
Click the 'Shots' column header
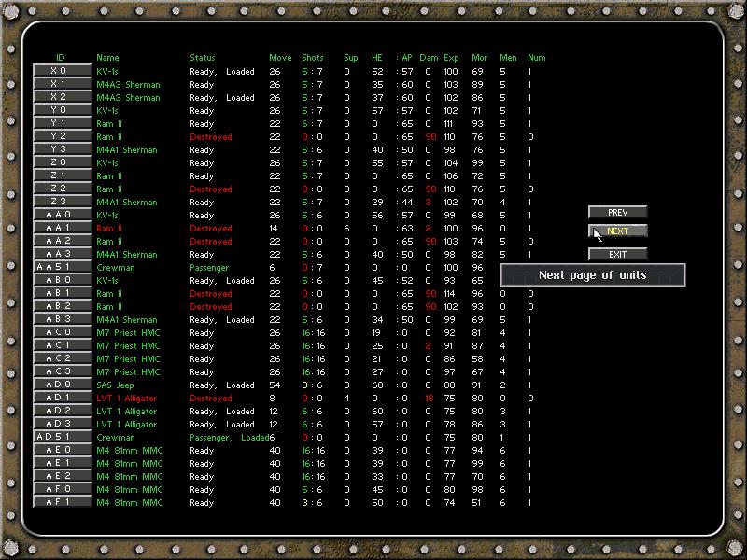point(313,58)
